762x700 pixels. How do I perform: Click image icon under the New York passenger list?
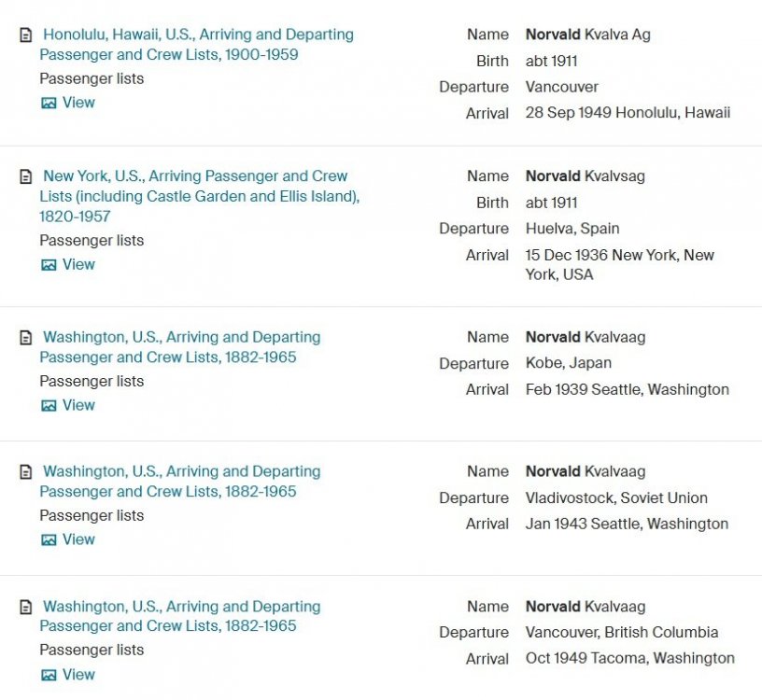pyautogui.click(x=49, y=265)
